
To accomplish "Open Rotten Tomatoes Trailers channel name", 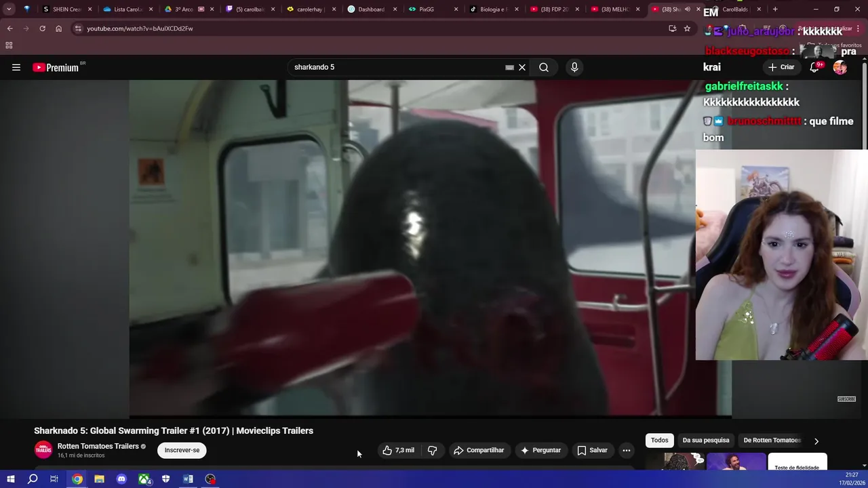I will coord(98,446).
